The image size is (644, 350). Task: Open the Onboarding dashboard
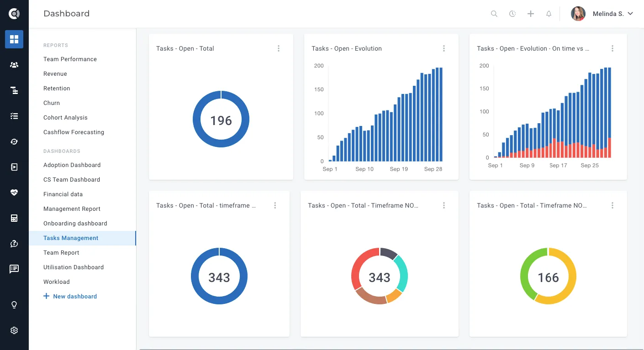[x=75, y=224]
